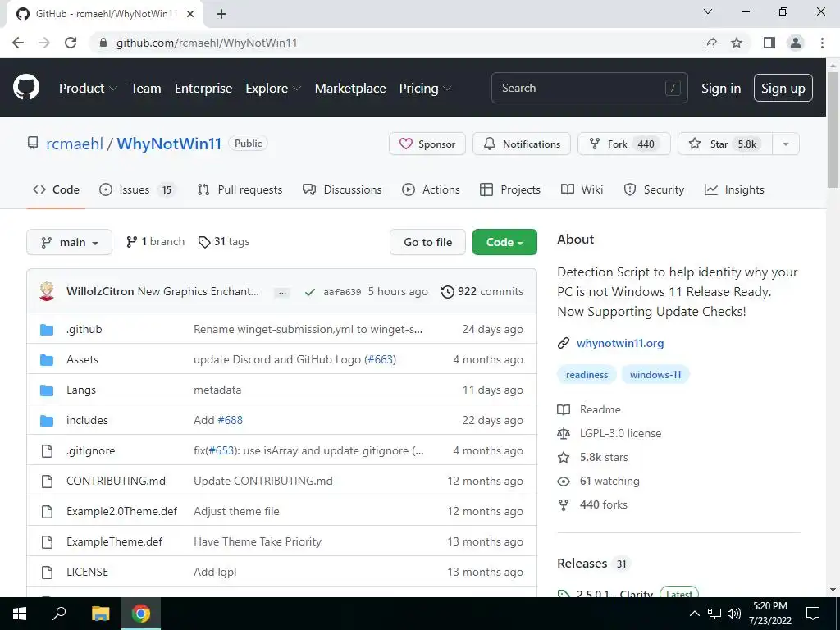This screenshot has width=840, height=630.
Task: Click the Sign up button
Action: [x=783, y=88]
